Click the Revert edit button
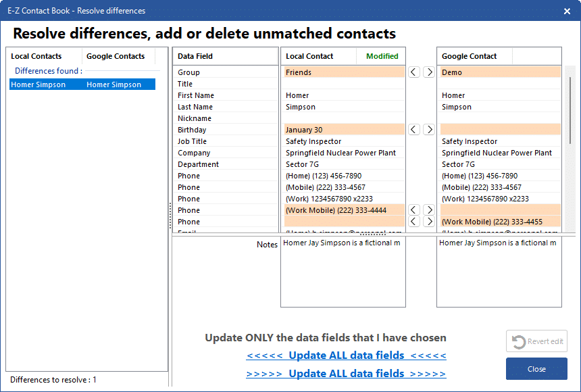 [x=536, y=341]
